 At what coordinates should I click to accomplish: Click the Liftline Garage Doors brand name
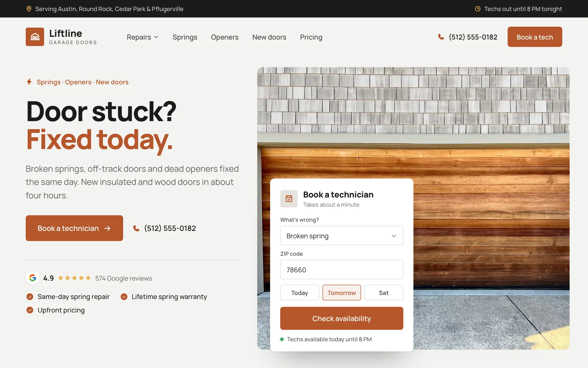[73, 37]
